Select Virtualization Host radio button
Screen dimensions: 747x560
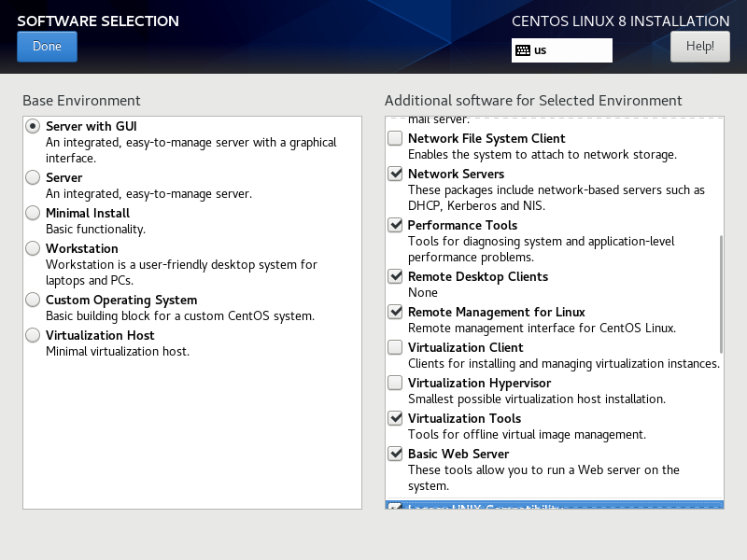(x=33, y=335)
